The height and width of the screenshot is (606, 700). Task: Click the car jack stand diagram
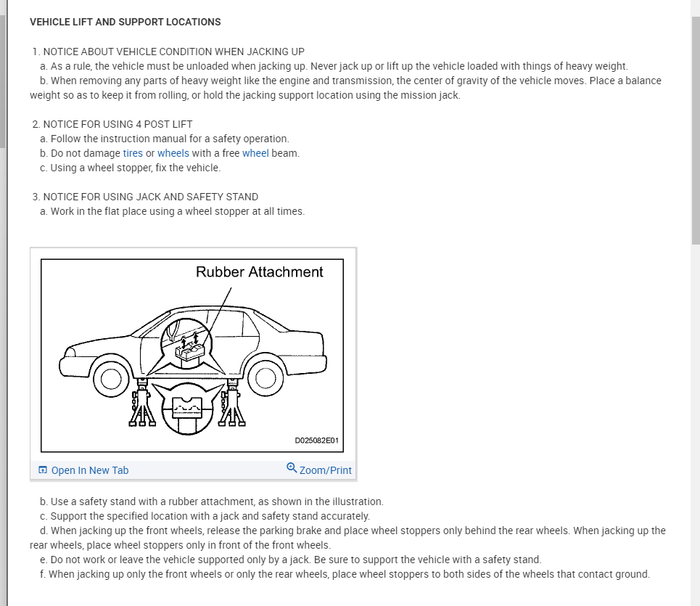(x=192, y=356)
